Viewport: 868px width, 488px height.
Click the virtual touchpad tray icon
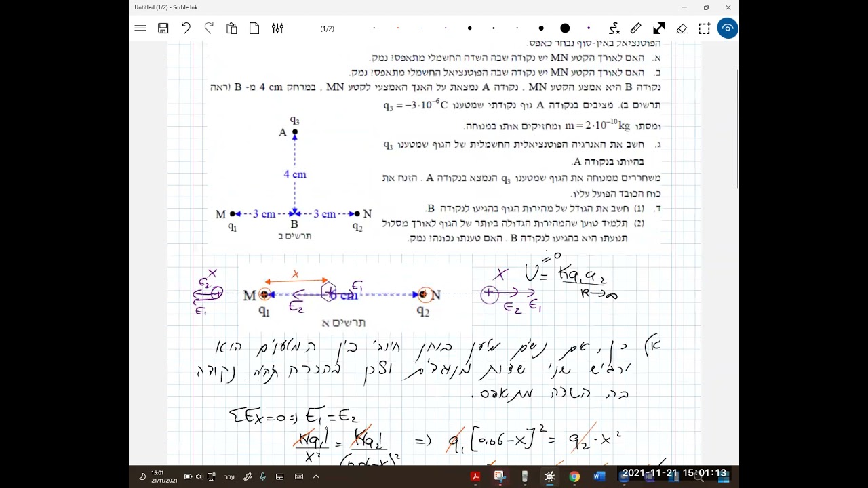click(x=279, y=476)
